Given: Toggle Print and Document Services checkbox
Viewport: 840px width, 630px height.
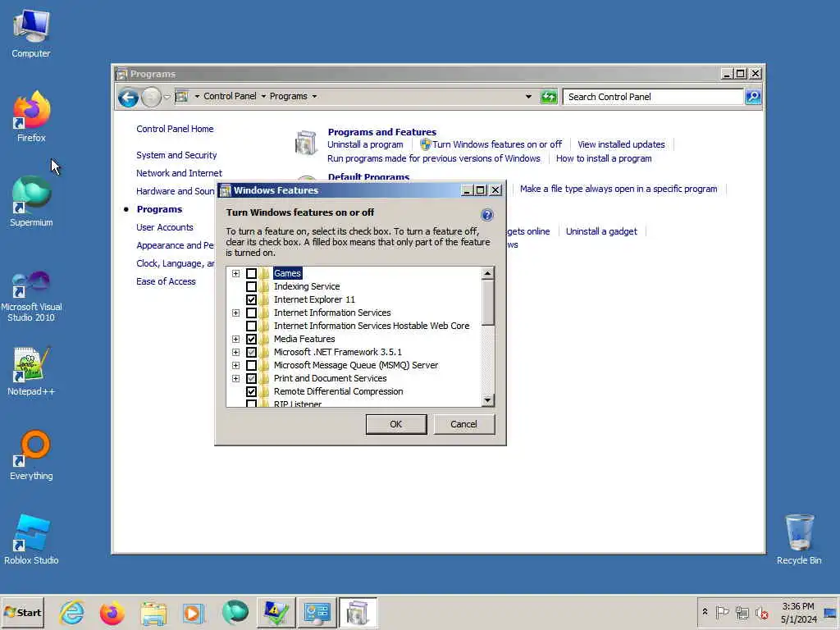Looking at the screenshot, I should pyautogui.click(x=251, y=378).
